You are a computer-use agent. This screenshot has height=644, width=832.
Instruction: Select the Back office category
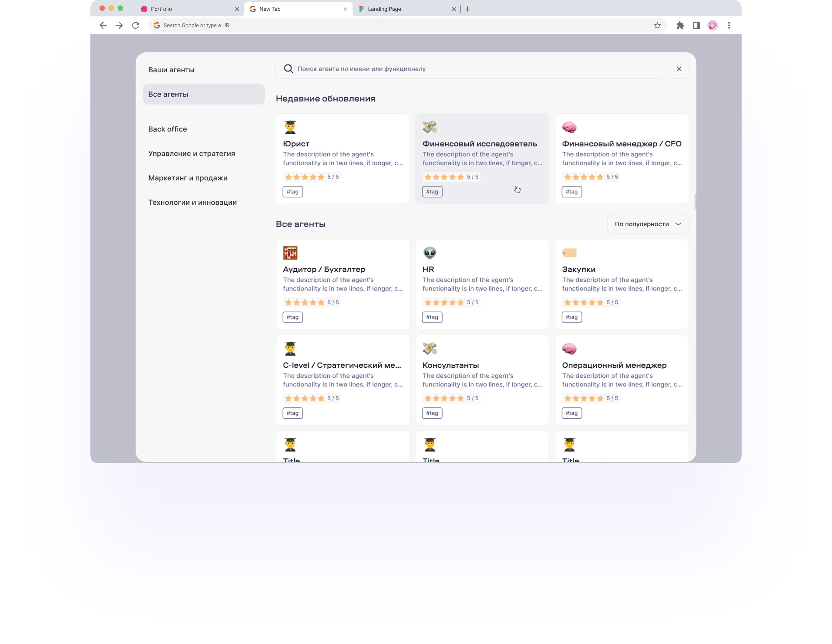pos(168,129)
